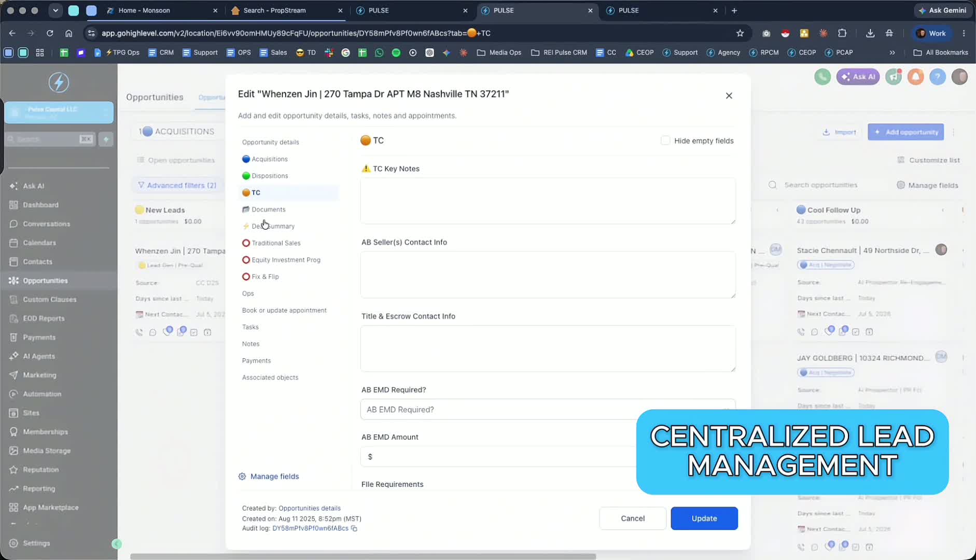976x560 pixels.
Task: Click the sidebar search box
Action: point(50,139)
